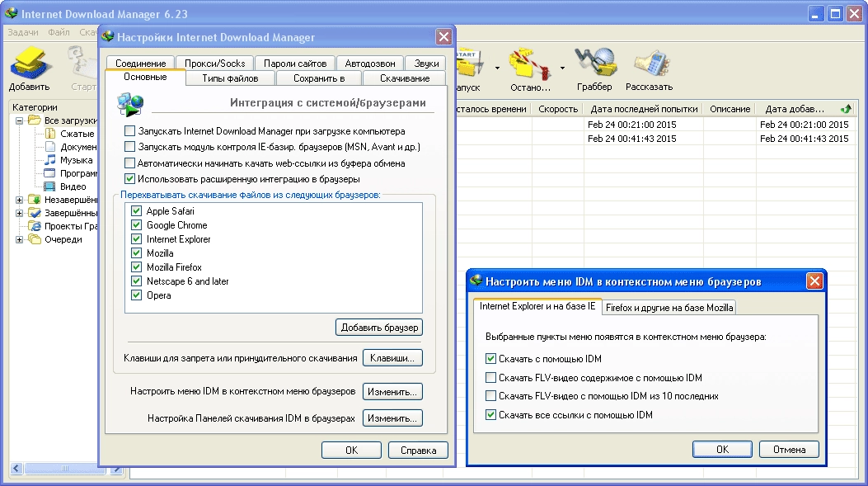Open dropdown arrow next to Остано...
This screenshot has height=486, width=868.
(562, 68)
